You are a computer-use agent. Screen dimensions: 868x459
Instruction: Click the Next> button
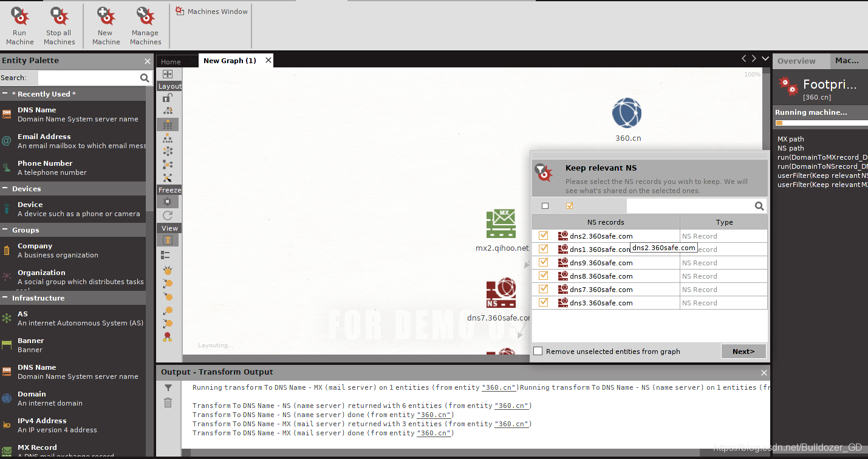pos(743,351)
